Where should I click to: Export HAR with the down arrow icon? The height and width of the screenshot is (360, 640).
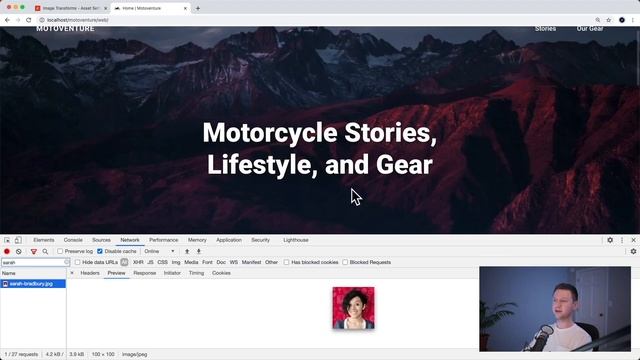[x=199, y=251]
